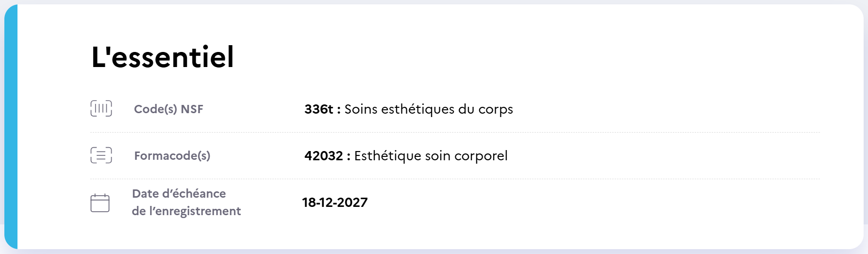Click the blue accent bar on the card
The image size is (868, 254).
(x=11, y=127)
